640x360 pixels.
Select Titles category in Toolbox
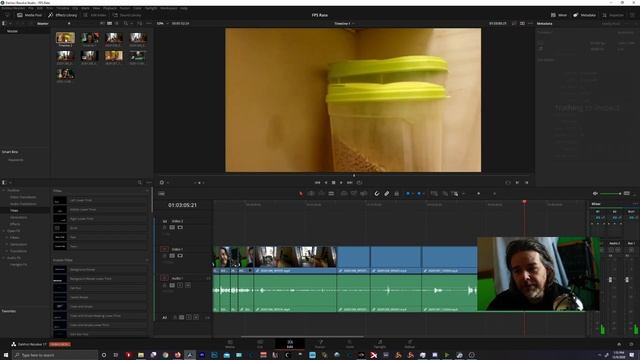[x=14, y=211]
